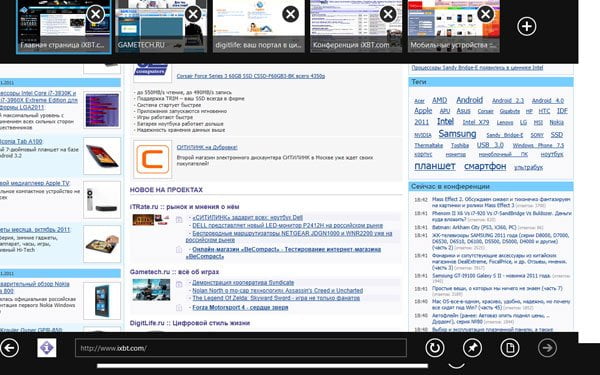Click the chevron below the navigation bar
The width and height of the screenshot is (600, 375).
(x=457, y=365)
